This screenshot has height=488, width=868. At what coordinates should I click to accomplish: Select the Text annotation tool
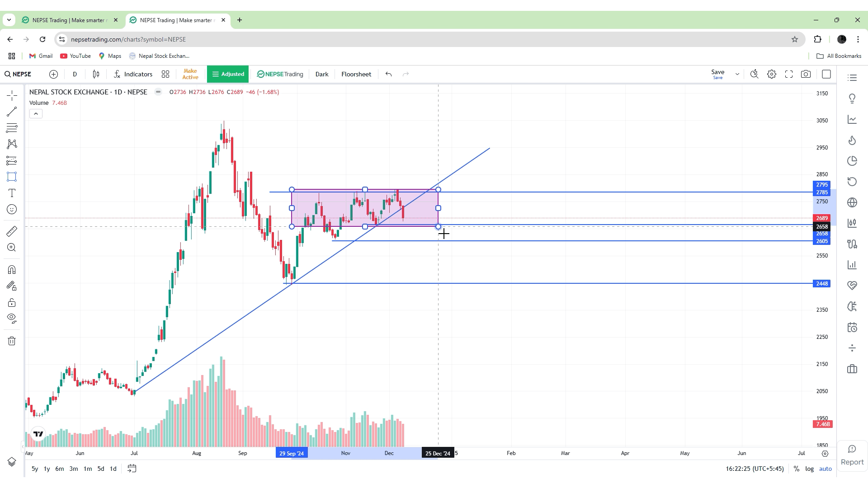12,193
